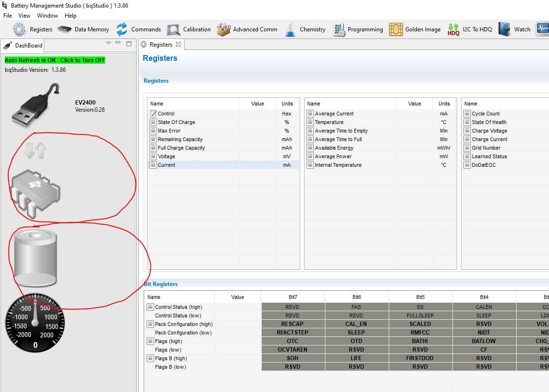Click lock icon beside Flags B (high)
This screenshot has width=549, height=392.
[150, 358]
